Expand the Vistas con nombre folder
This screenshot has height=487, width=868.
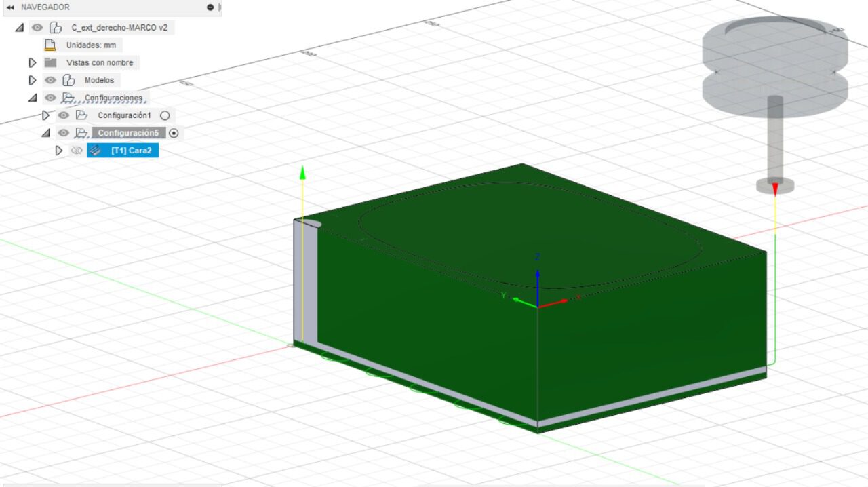(x=32, y=62)
